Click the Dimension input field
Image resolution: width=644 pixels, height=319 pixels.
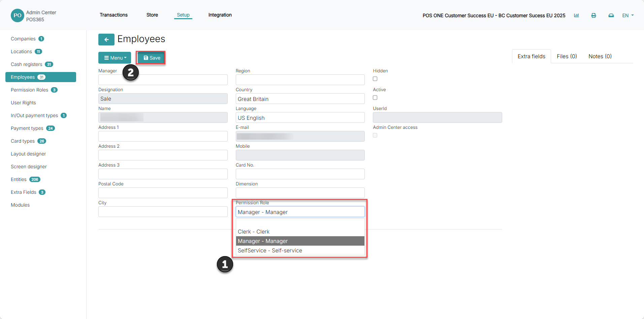point(300,193)
